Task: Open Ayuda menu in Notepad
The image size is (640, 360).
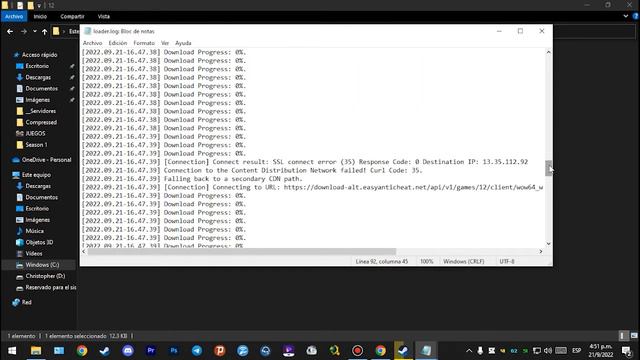Action: 183,43
